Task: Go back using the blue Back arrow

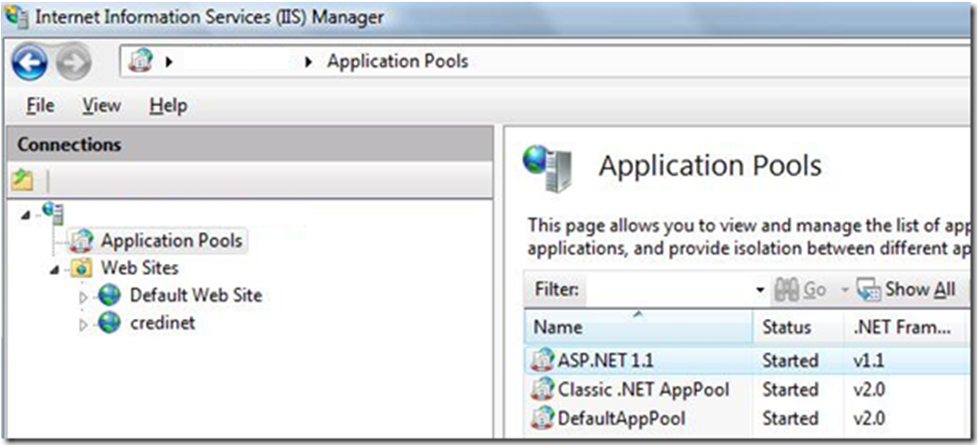Action: pos(30,62)
